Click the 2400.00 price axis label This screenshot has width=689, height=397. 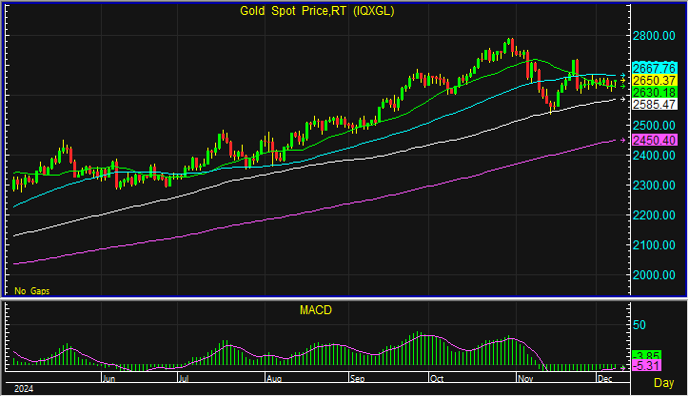654,155
